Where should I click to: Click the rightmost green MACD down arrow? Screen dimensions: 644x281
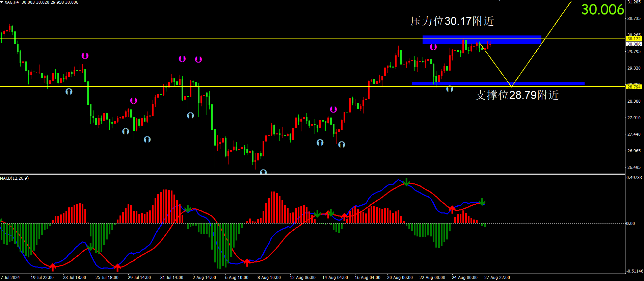482,202
